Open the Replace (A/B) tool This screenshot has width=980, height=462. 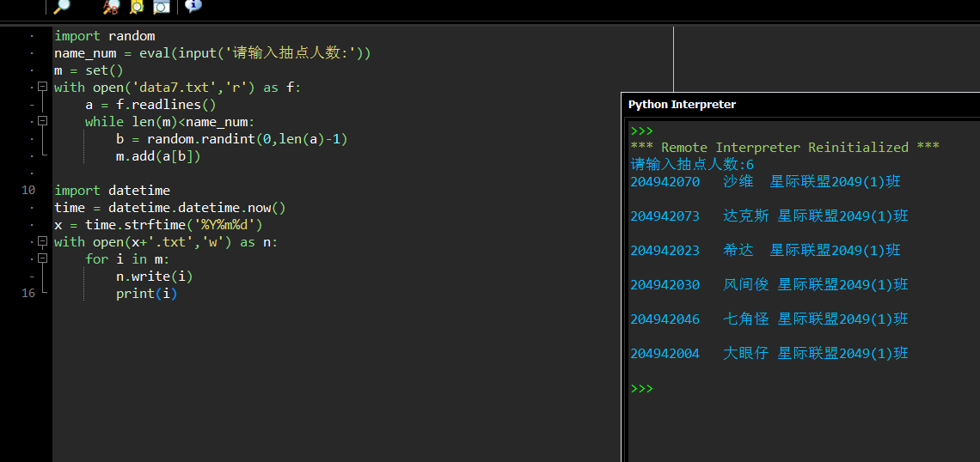pos(111,7)
